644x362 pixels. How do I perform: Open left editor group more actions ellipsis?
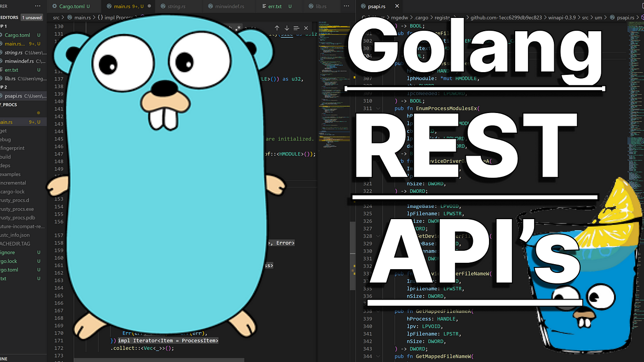pos(346,6)
